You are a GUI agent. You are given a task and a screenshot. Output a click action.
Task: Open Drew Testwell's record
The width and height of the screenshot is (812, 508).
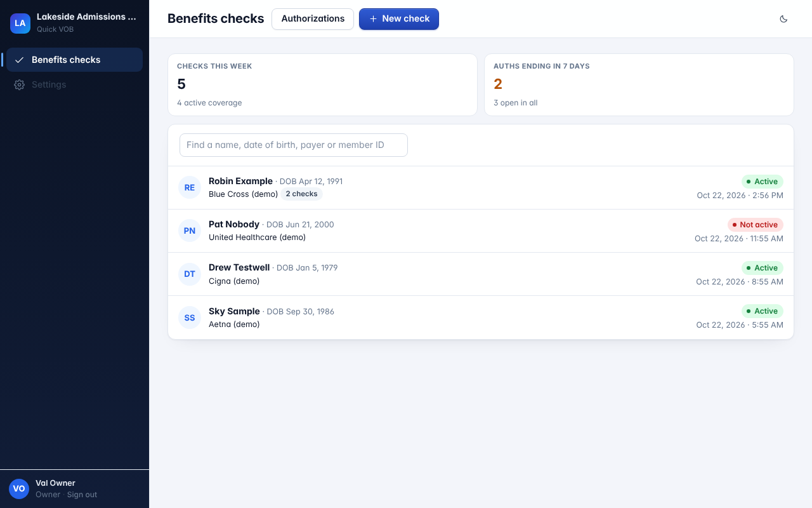coord(481,274)
